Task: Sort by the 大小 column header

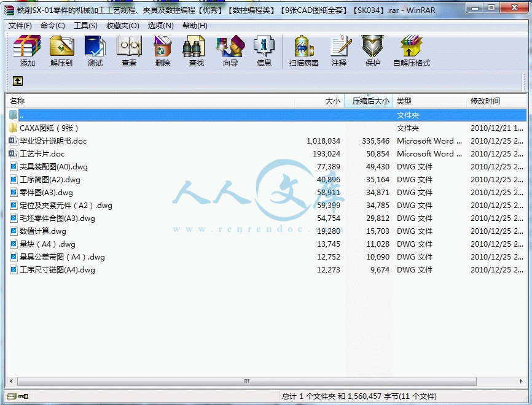Action: coord(319,101)
